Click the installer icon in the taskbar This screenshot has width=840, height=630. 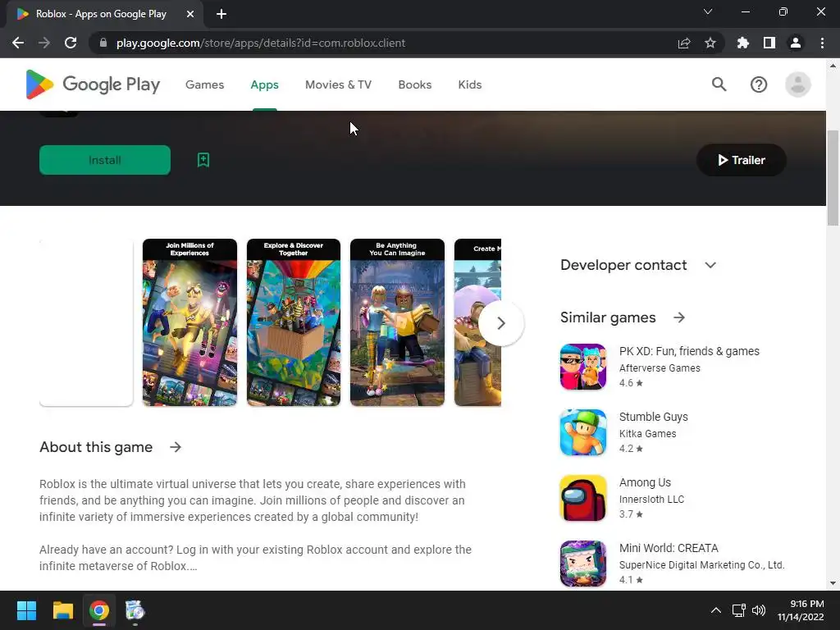[x=135, y=610]
